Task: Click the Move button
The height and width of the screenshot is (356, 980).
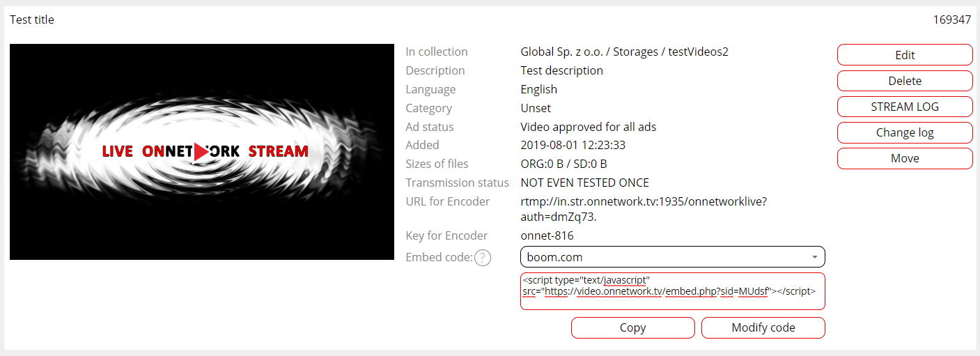Action: [905, 158]
